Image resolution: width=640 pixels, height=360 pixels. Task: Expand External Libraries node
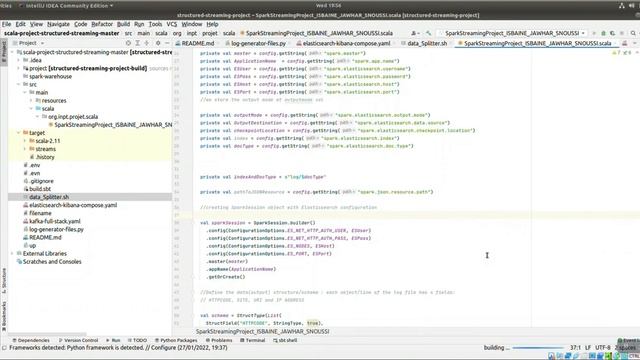pos(12,253)
